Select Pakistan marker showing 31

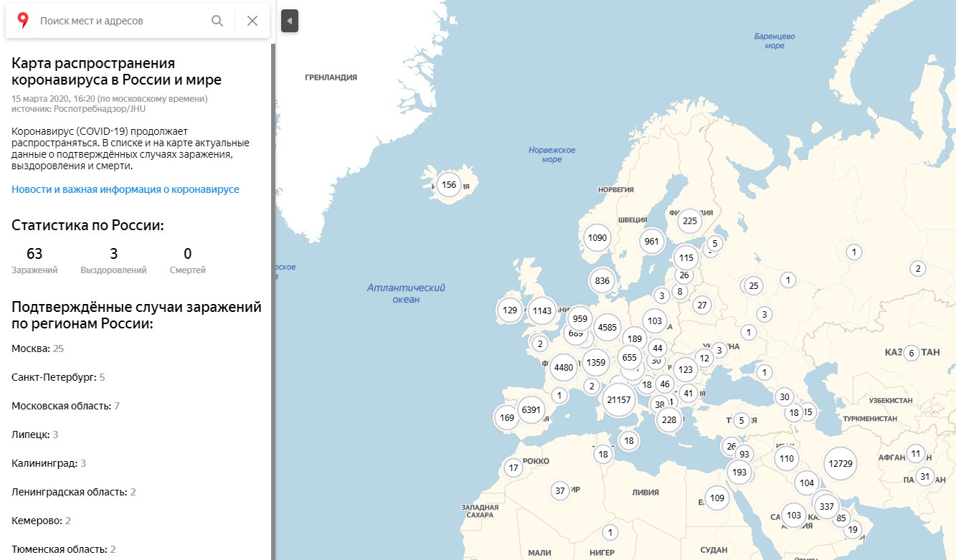click(x=925, y=476)
